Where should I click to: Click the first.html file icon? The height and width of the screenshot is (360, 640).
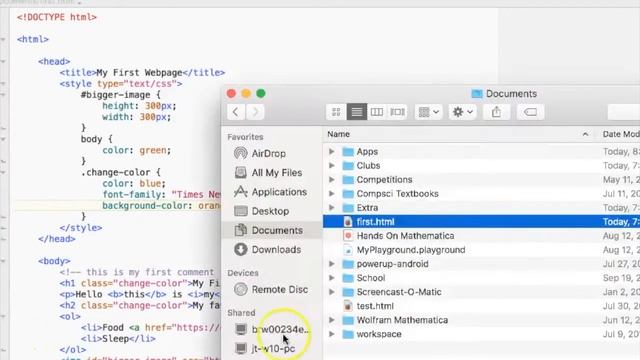click(x=348, y=222)
